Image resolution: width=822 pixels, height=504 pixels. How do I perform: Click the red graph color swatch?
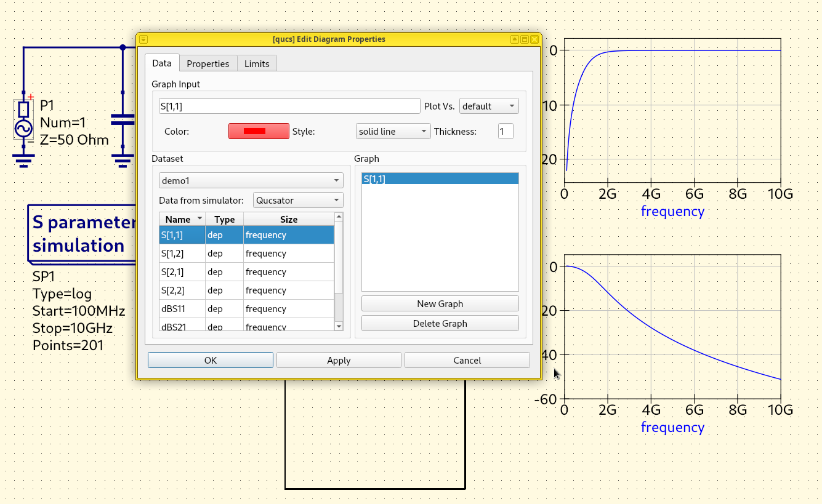(259, 131)
